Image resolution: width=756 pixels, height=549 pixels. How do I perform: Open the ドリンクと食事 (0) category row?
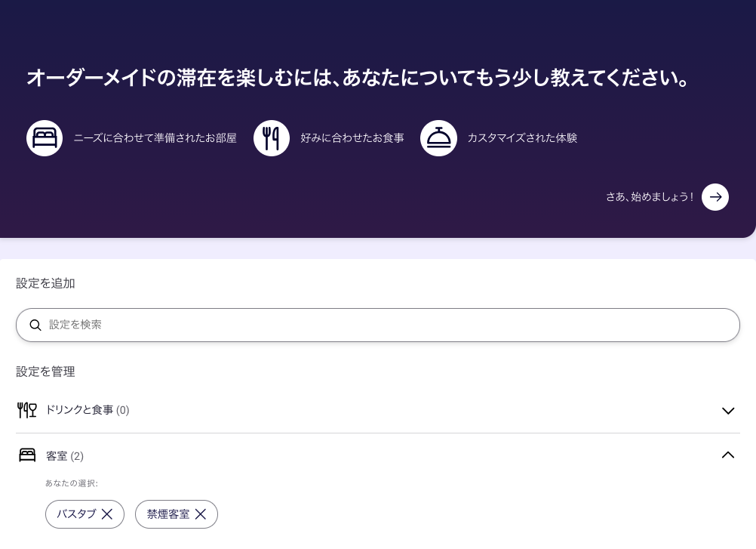[378, 410]
